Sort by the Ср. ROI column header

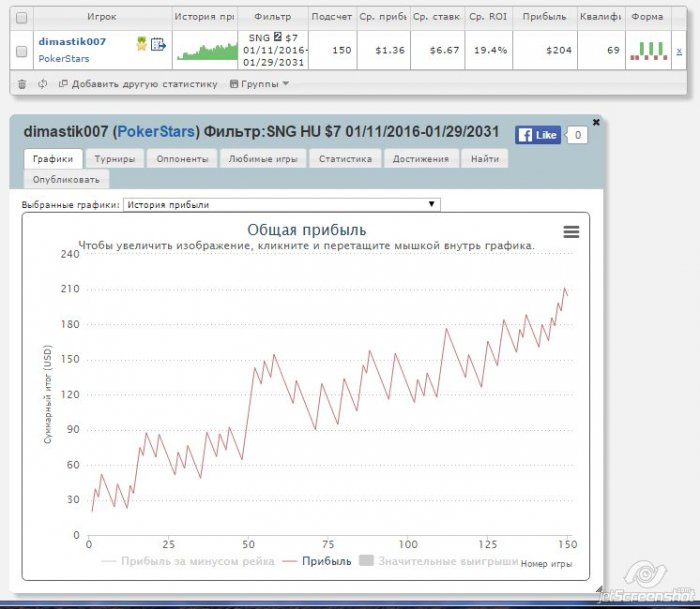tap(488, 17)
